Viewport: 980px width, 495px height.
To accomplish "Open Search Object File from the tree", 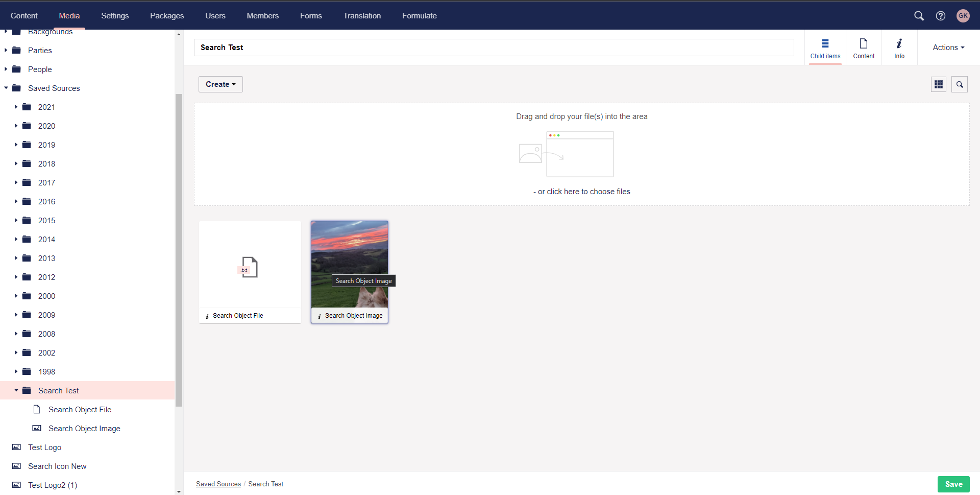I will pos(80,409).
